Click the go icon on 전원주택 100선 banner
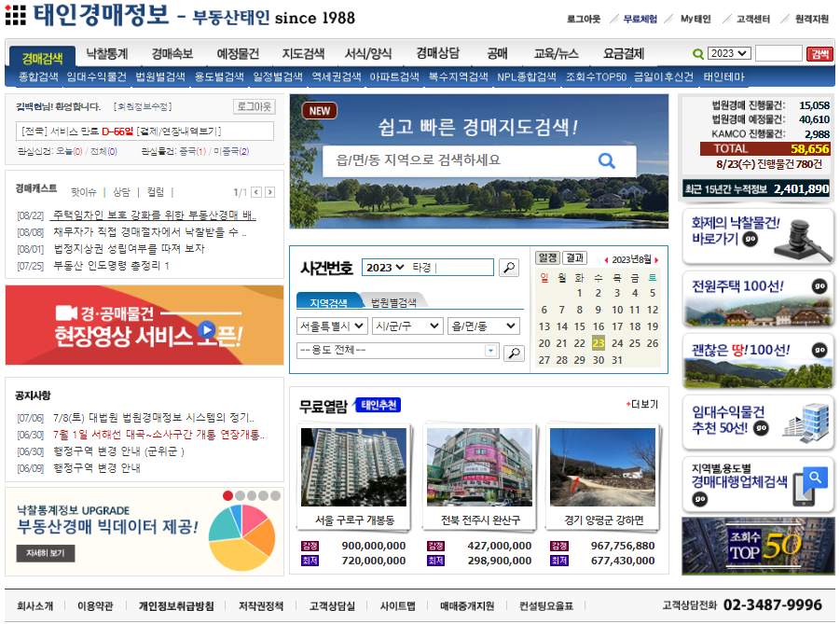840x624 pixels. click(819, 285)
